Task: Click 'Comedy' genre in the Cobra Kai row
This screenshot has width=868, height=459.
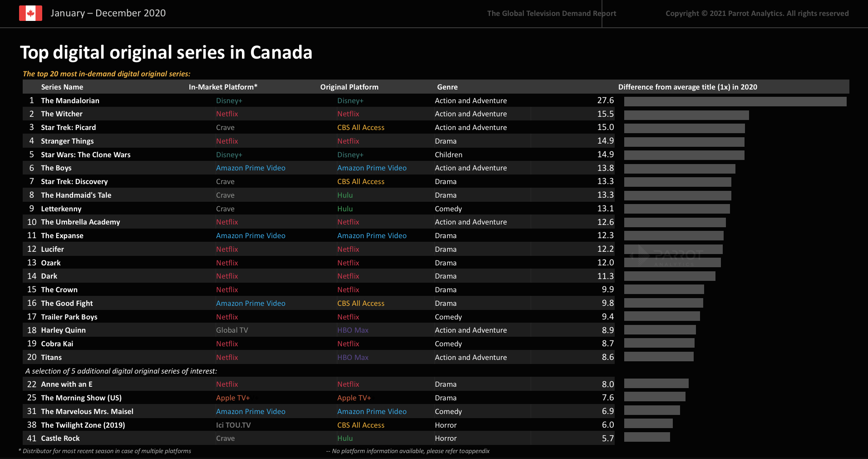Action: [448, 344]
